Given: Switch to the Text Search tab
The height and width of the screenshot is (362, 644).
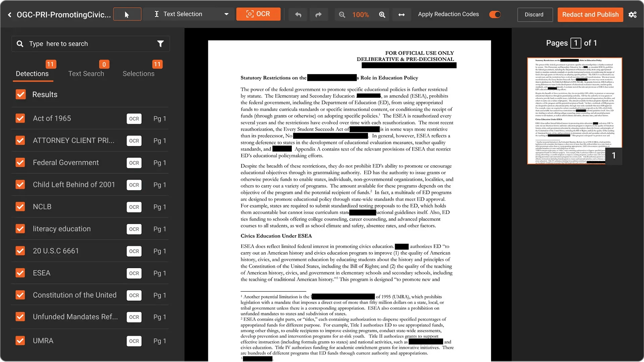Looking at the screenshot, I should tap(86, 74).
